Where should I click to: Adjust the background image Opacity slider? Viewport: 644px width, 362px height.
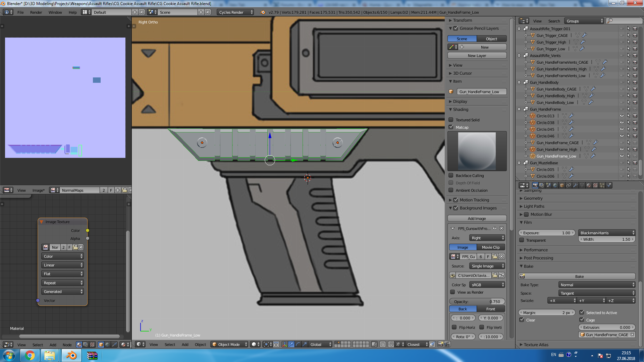(477, 301)
